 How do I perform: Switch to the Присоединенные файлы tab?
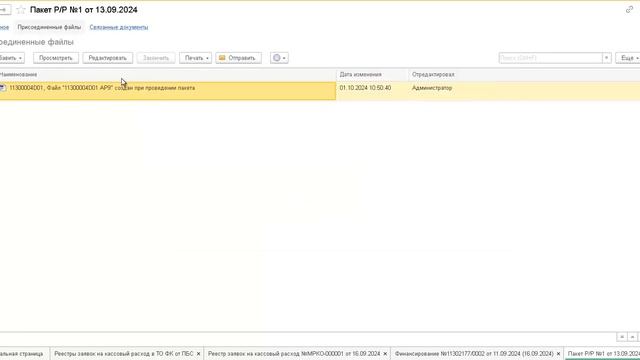point(49,27)
